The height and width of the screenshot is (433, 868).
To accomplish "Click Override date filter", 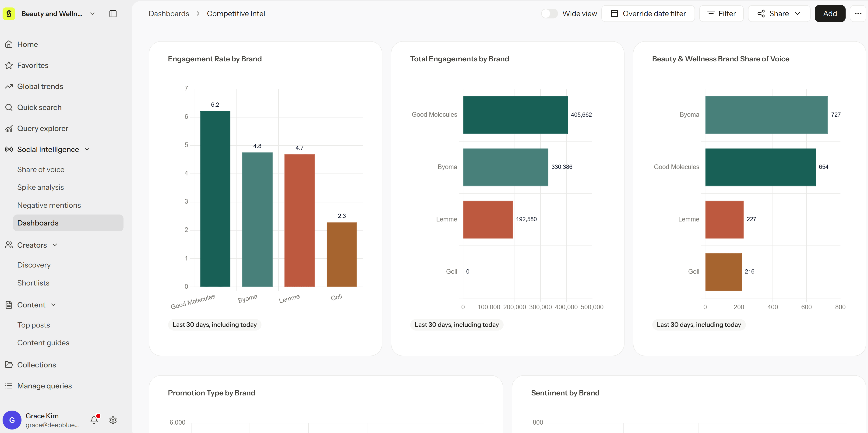I will 648,14.
